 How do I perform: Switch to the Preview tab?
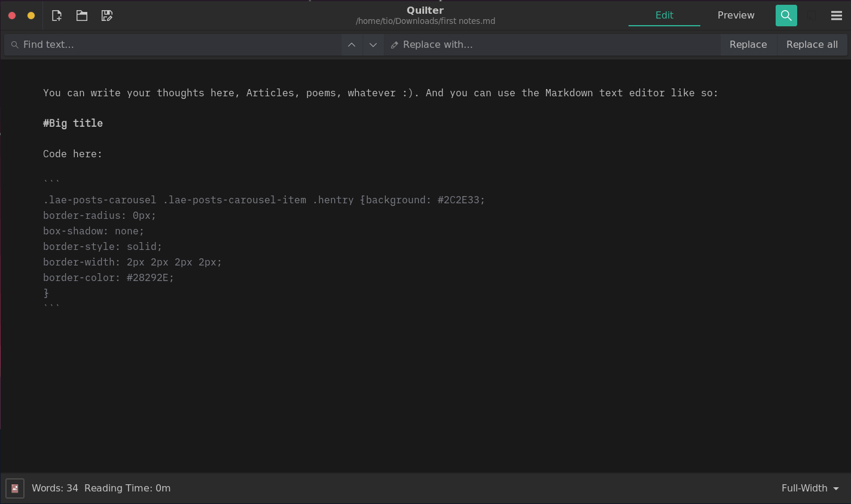click(736, 16)
